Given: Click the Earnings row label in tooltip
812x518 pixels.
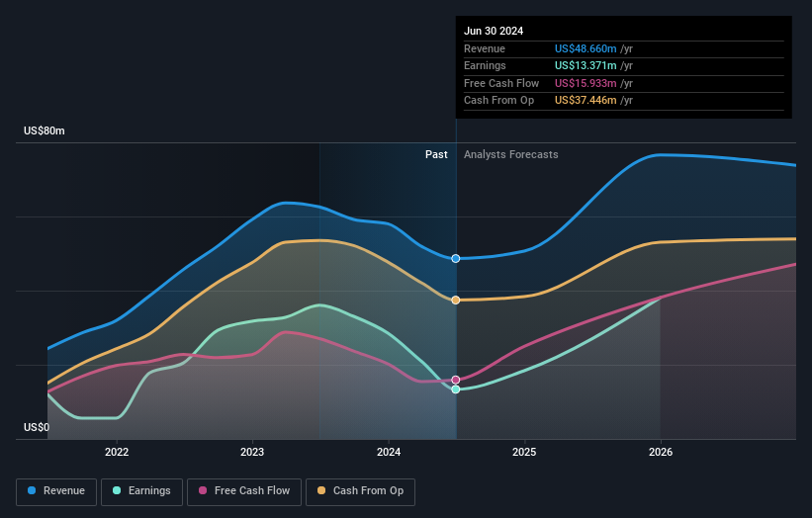Looking at the screenshot, I should click(x=485, y=65).
